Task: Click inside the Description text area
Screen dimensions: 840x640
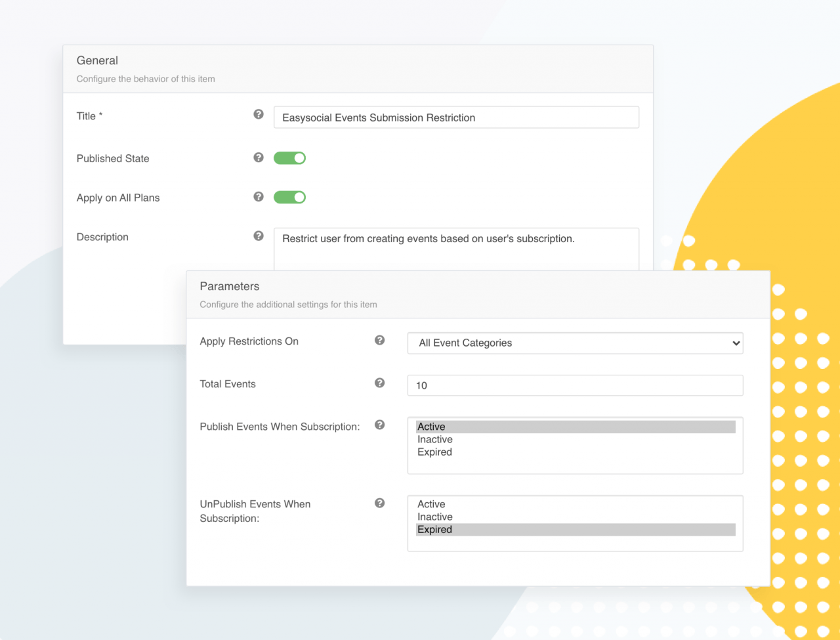Action: click(456, 249)
